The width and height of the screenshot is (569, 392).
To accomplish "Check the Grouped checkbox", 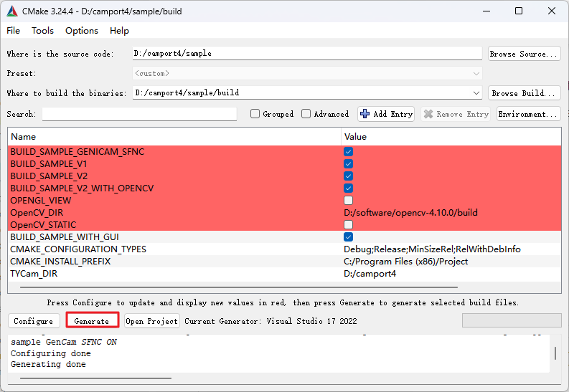I will 255,114.
